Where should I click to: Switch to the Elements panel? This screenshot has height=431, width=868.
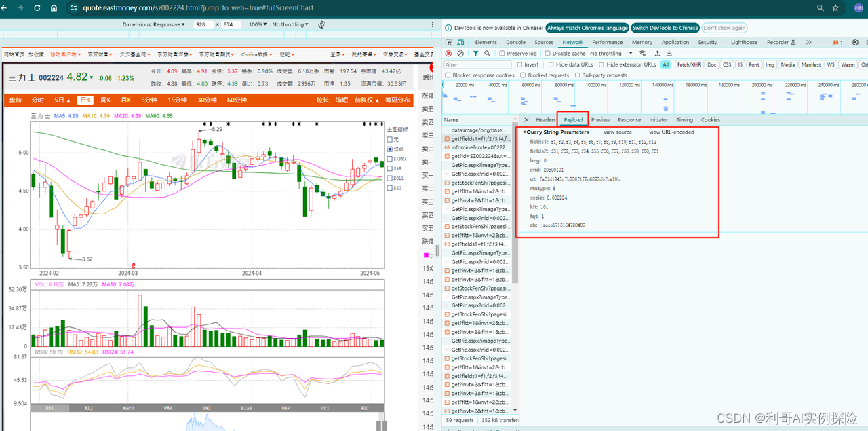coord(486,42)
